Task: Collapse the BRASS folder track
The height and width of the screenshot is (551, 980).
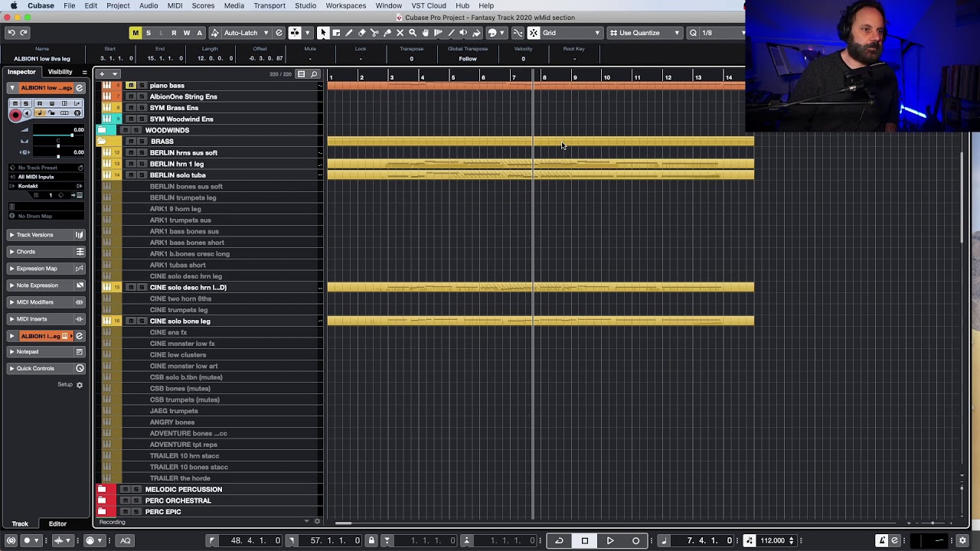Action: point(101,142)
